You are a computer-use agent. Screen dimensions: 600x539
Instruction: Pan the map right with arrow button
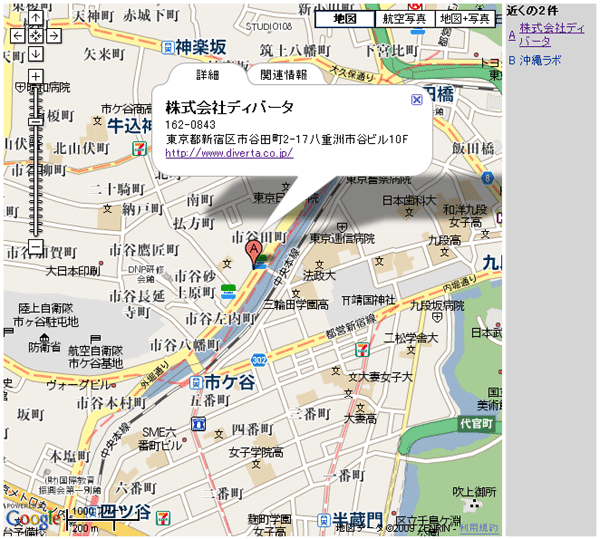coord(54,36)
